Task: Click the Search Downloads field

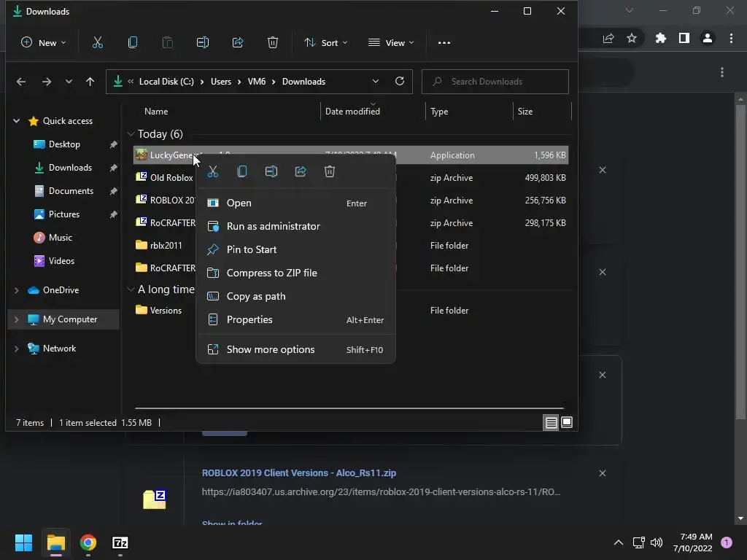Action: point(495,82)
